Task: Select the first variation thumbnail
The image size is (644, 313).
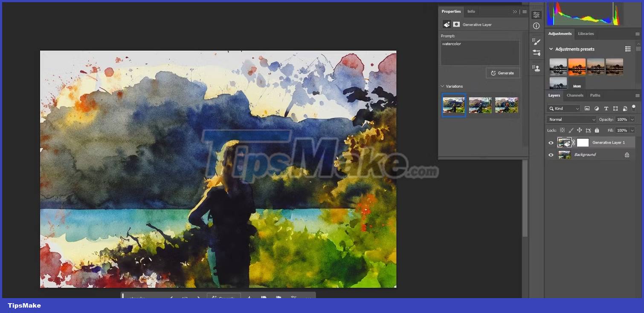Action: pos(453,105)
